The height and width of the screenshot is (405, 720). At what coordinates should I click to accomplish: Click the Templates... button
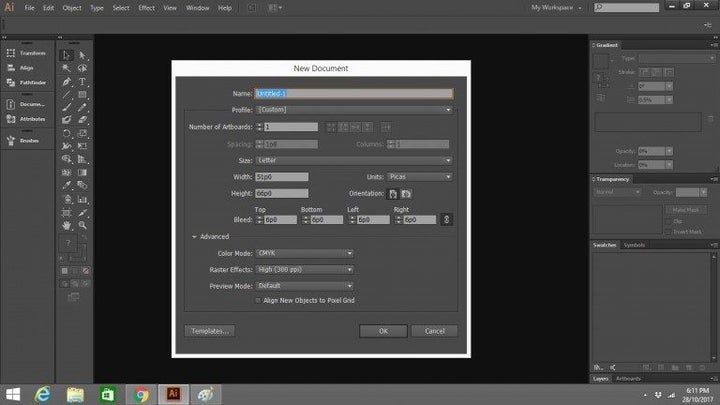click(x=208, y=331)
